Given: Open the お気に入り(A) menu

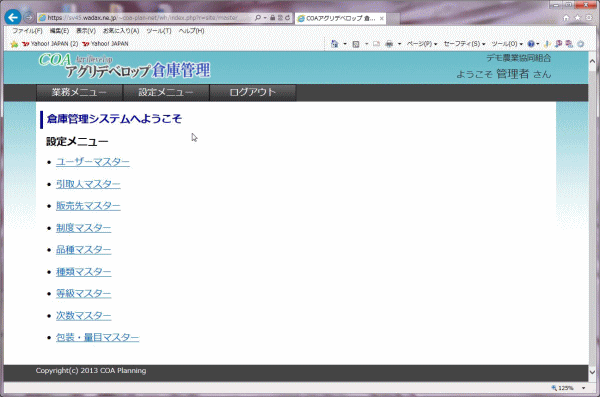Looking at the screenshot, I should coord(121,31).
